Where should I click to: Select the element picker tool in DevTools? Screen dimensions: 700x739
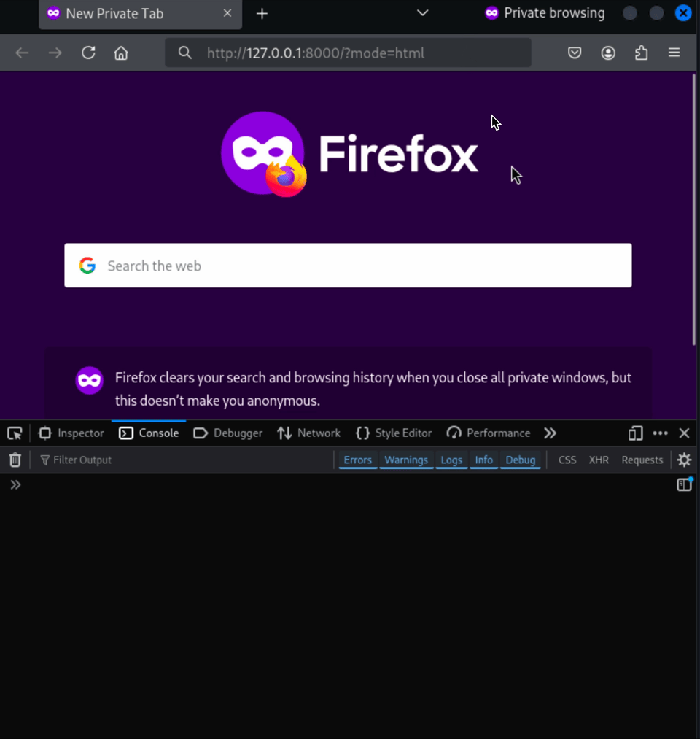coord(15,433)
